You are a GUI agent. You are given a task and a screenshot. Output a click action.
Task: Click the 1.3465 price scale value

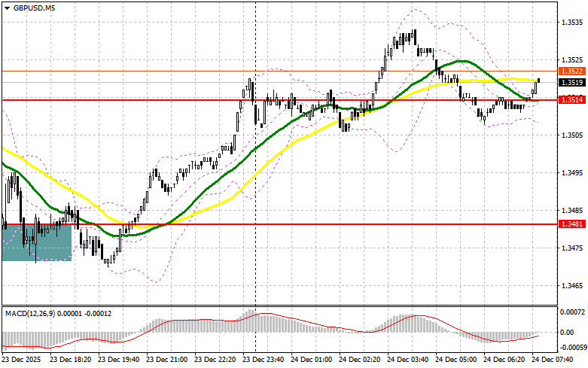(x=572, y=286)
